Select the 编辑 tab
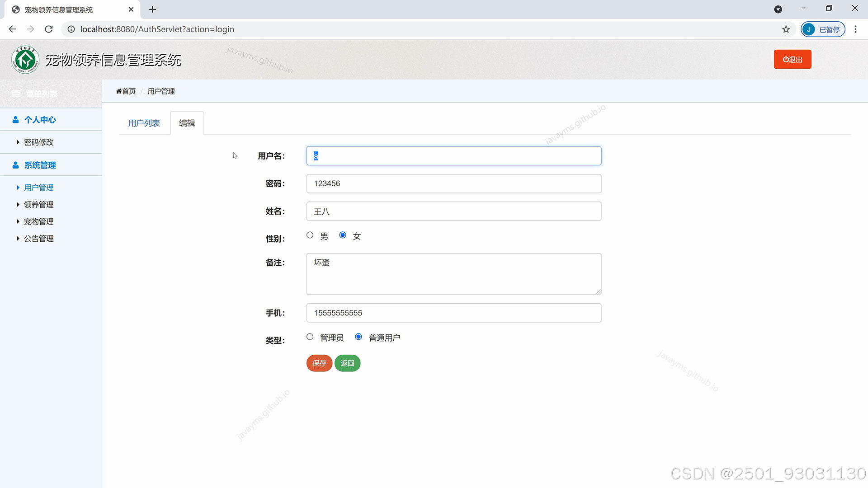 [x=187, y=123]
